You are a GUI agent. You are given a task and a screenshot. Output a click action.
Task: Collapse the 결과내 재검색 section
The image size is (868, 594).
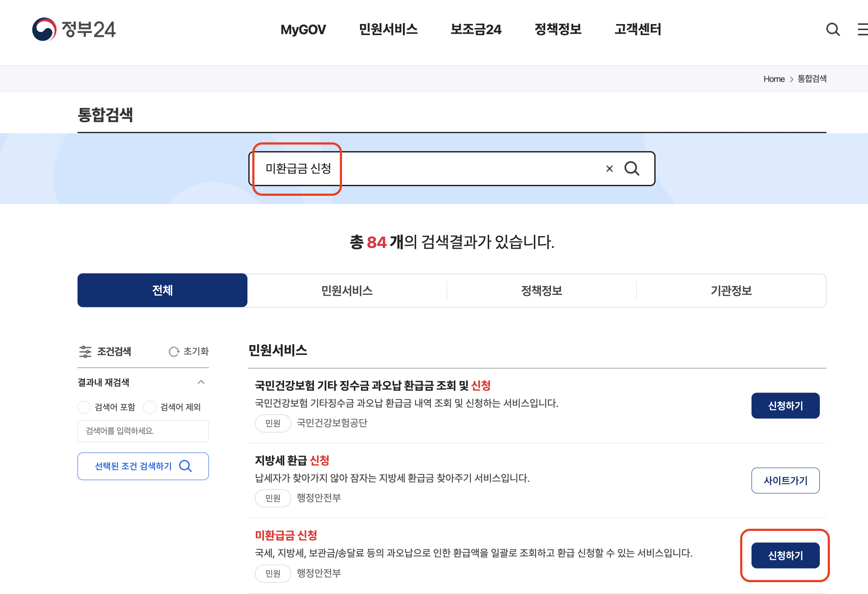click(201, 382)
